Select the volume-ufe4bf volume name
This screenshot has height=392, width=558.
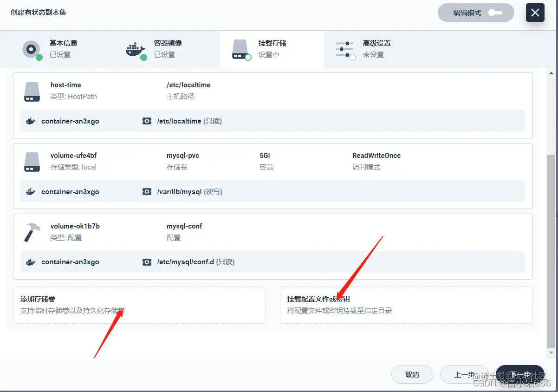coord(73,156)
